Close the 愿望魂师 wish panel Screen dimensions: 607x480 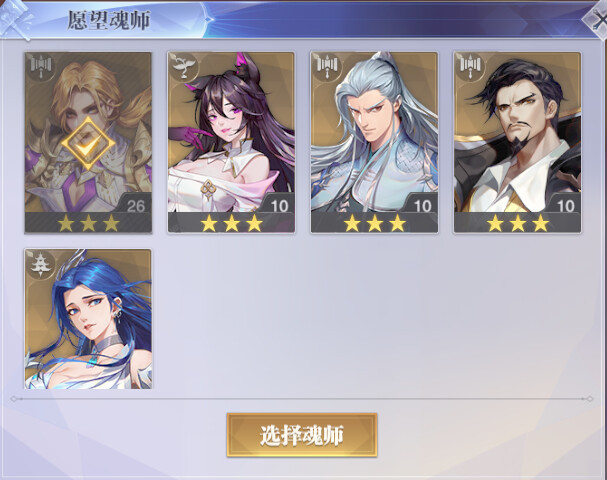point(597,19)
